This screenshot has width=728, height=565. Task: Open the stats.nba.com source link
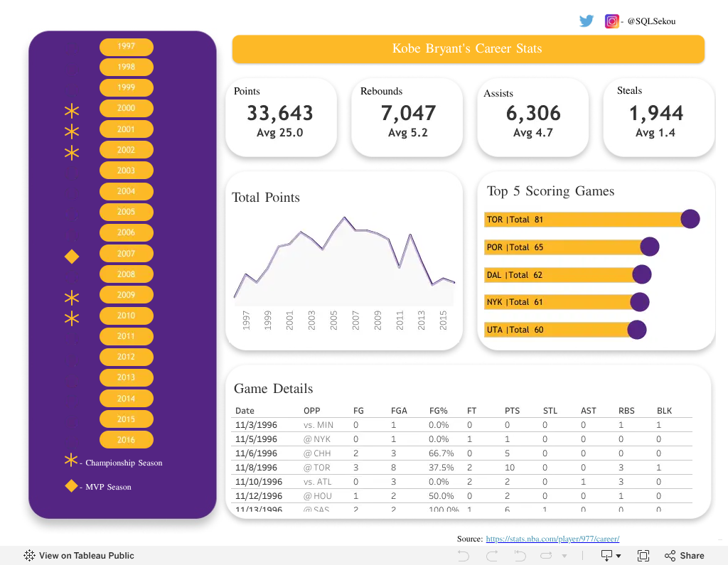click(552, 539)
